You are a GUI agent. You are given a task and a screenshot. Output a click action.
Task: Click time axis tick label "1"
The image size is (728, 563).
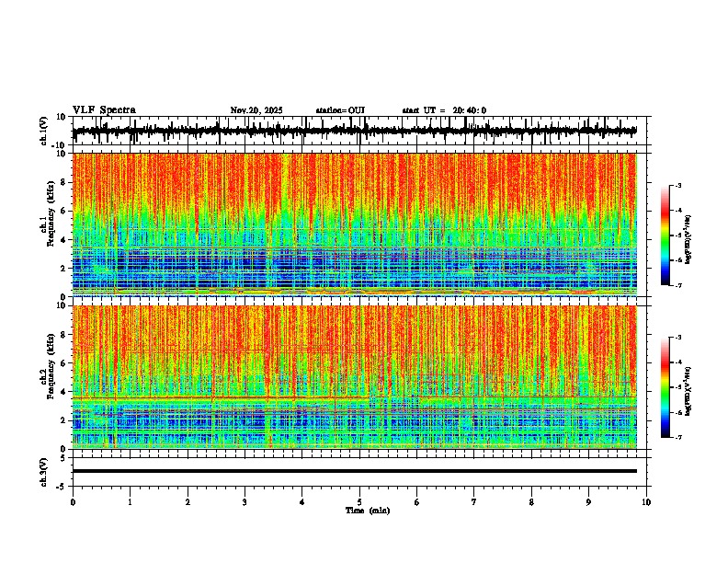130,502
